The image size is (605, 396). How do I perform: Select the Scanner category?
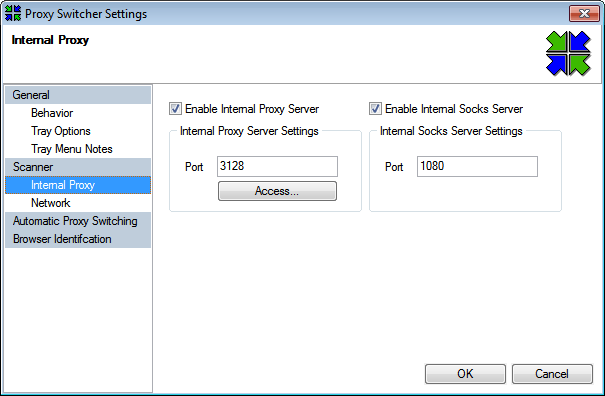pos(78,167)
